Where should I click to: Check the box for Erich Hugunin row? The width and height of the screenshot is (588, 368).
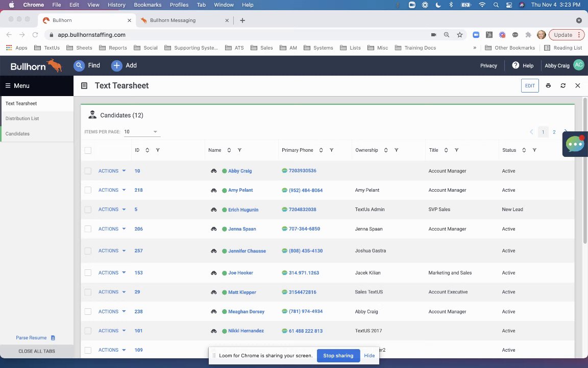(88, 210)
